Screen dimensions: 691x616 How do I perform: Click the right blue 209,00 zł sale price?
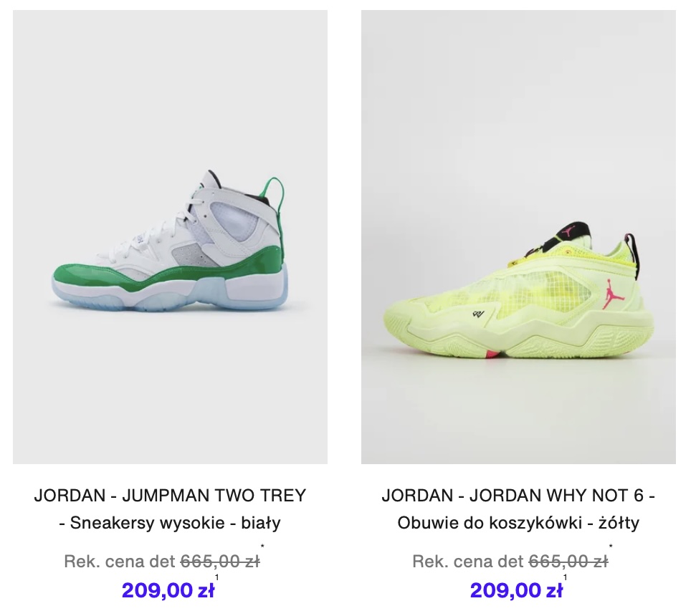pos(517,590)
